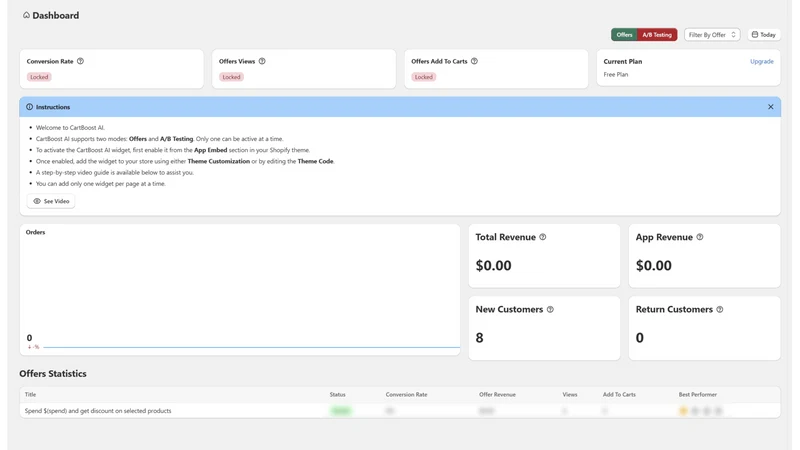This screenshot has width=800, height=450.
Task: Open the Today date picker
Action: coord(763,35)
